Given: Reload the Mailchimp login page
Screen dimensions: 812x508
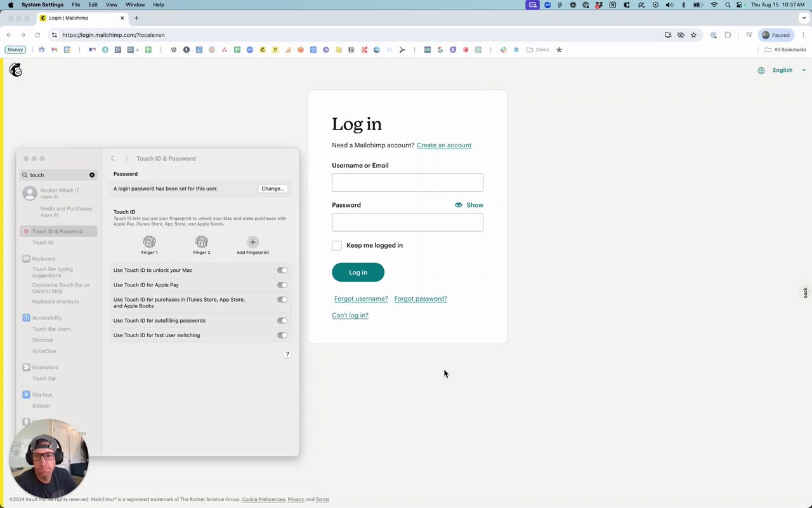Looking at the screenshot, I should tap(37, 35).
